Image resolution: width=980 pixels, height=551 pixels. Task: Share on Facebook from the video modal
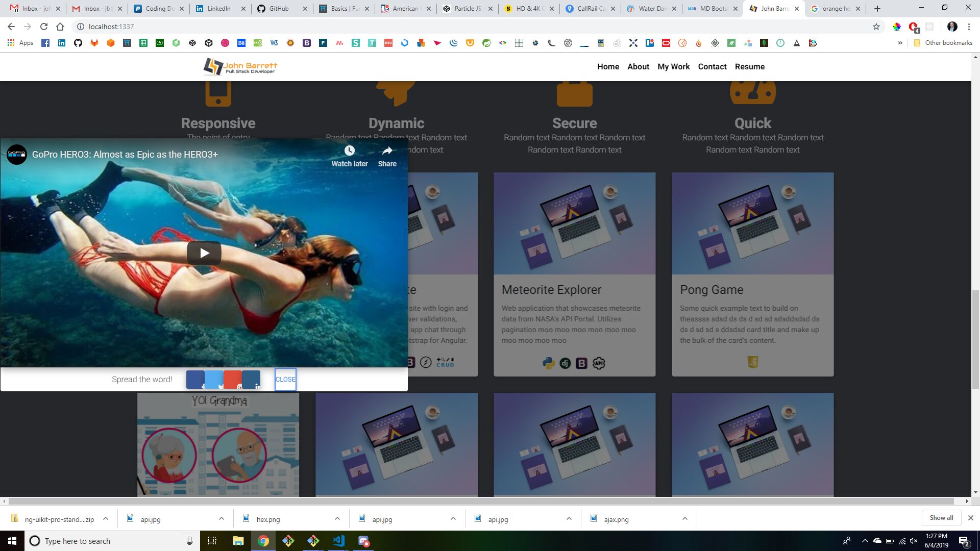point(195,380)
